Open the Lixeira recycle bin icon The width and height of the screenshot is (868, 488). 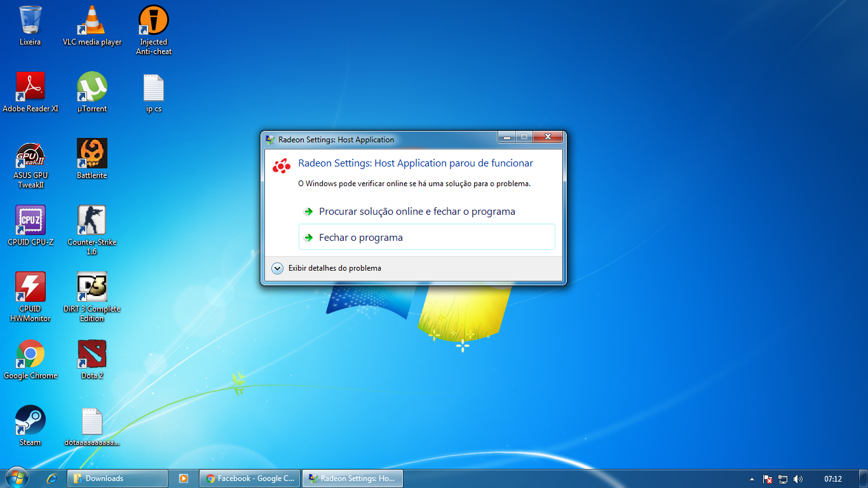point(30,25)
